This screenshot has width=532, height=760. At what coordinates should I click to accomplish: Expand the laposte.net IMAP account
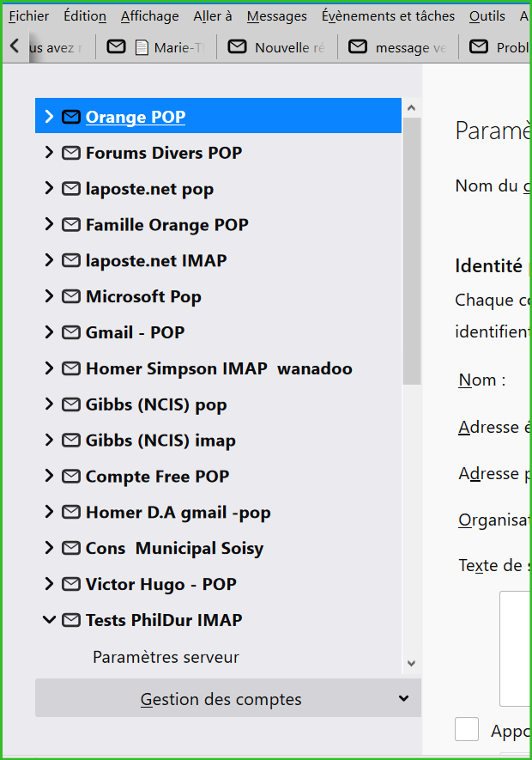coord(49,260)
